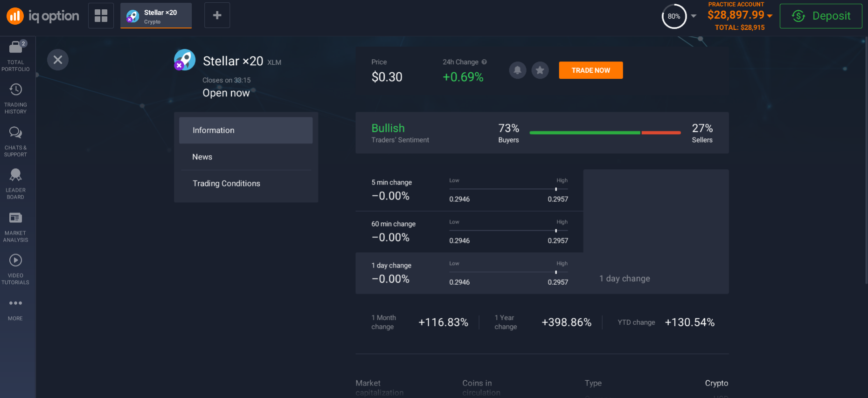Open the 80% profit circle indicator
The image size is (868, 398).
(x=674, y=16)
